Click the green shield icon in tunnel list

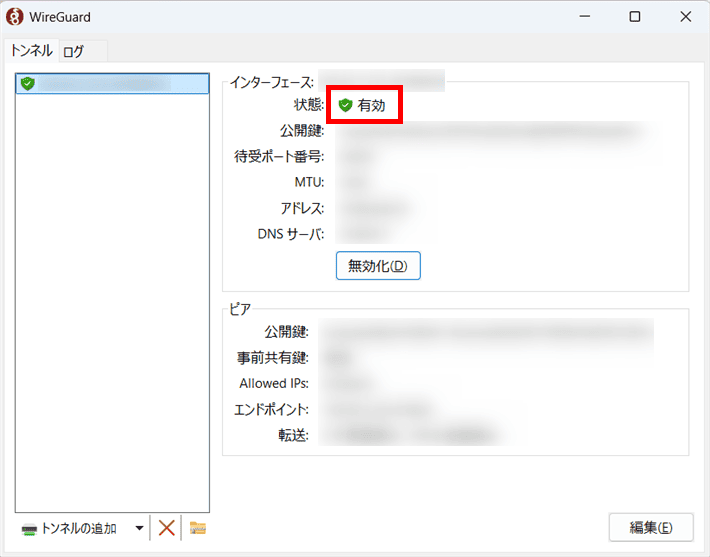pyautogui.click(x=28, y=84)
